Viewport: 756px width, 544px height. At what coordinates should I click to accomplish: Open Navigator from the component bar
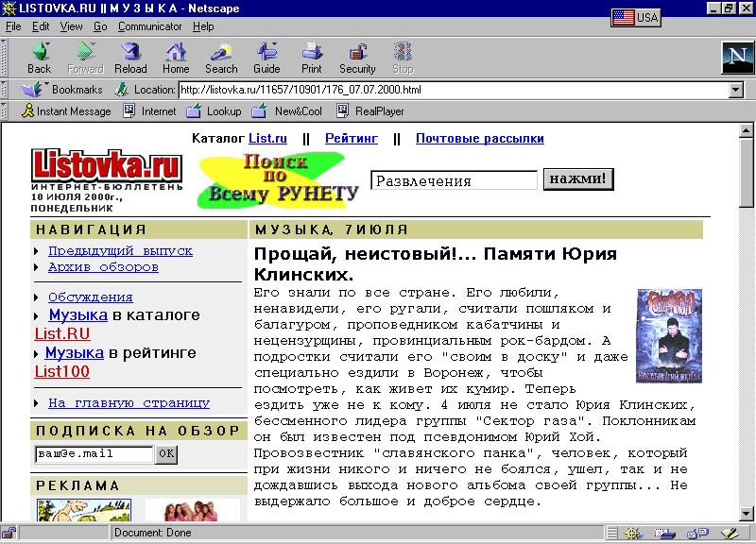[632, 533]
